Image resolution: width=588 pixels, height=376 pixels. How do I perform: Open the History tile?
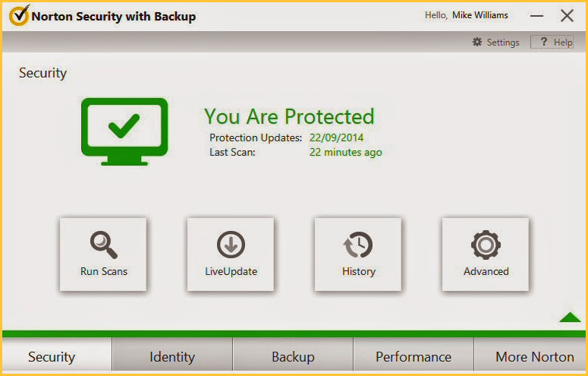(x=358, y=254)
